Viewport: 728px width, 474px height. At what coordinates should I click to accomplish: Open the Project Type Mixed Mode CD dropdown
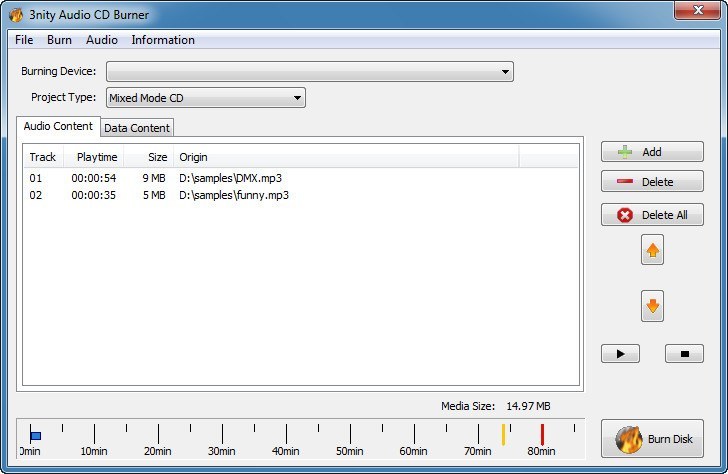point(206,98)
